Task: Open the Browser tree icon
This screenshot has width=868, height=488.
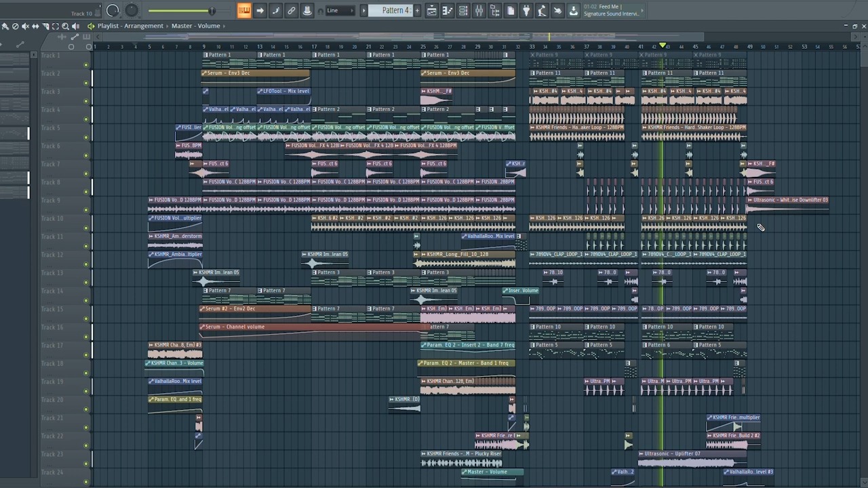Action: pos(494,10)
